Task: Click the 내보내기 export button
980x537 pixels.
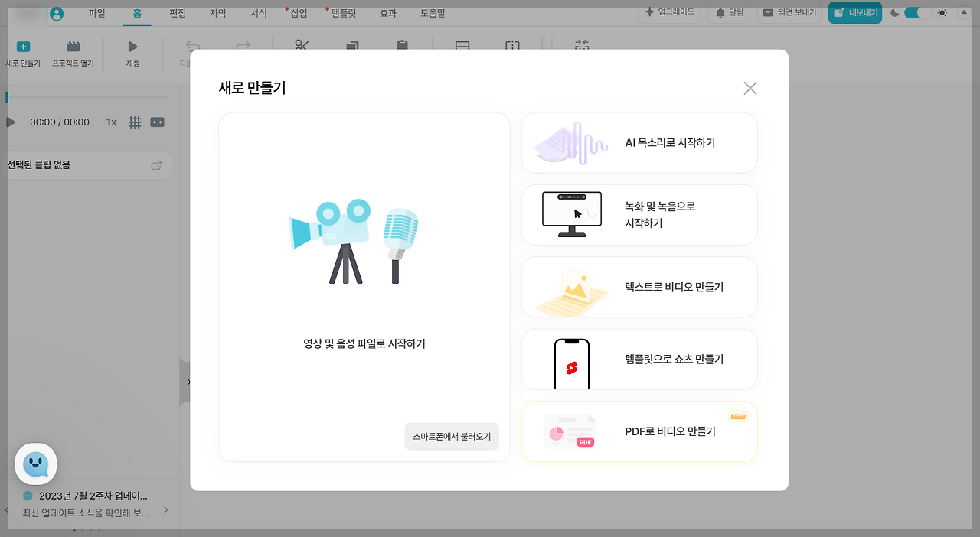Action: (855, 13)
